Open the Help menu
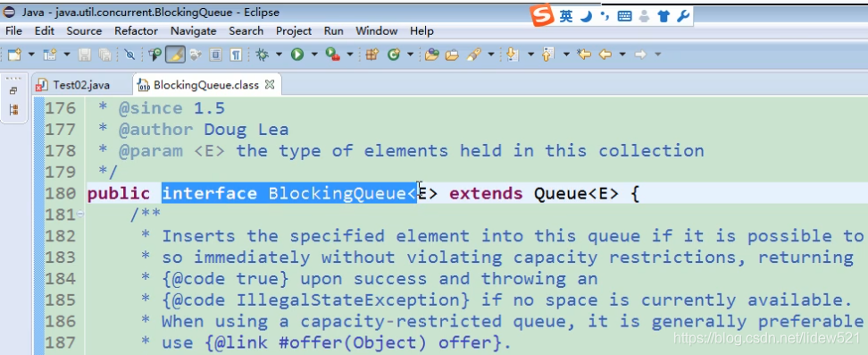 [421, 31]
